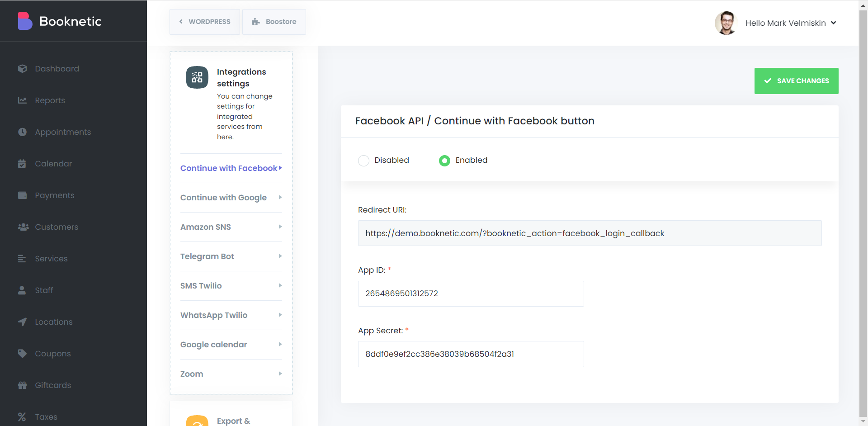Open Customers in the sidebar

pyautogui.click(x=57, y=227)
